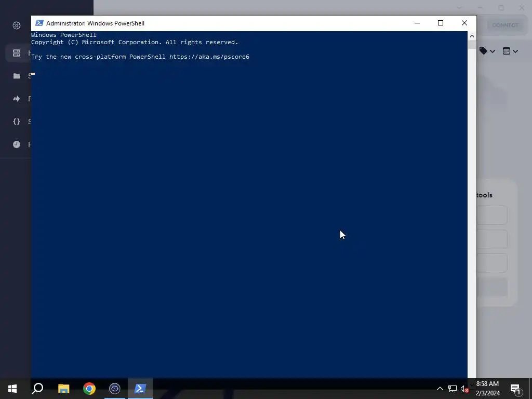Click the PowerShell vertical scrollbar thumb
This screenshot has width=532, height=399.
[472, 45]
